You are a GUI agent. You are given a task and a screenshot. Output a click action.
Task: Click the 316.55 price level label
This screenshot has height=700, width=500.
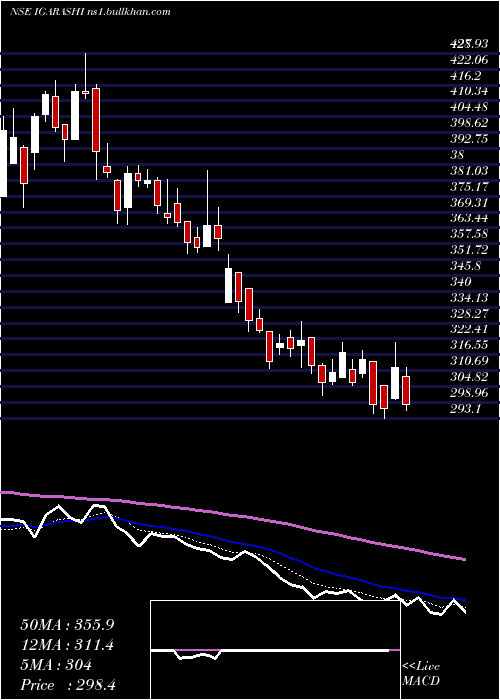click(x=469, y=345)
